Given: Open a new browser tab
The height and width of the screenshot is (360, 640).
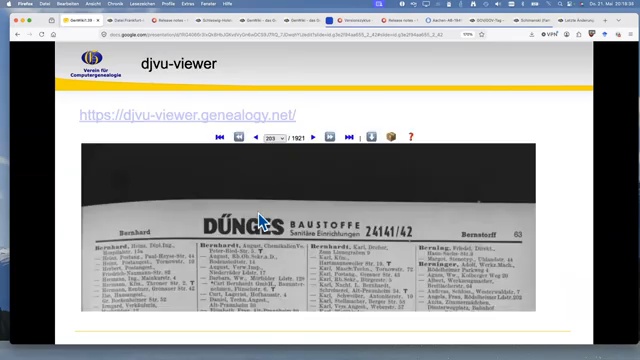Looking at the screenshot, I should click(x=605, y=20).
